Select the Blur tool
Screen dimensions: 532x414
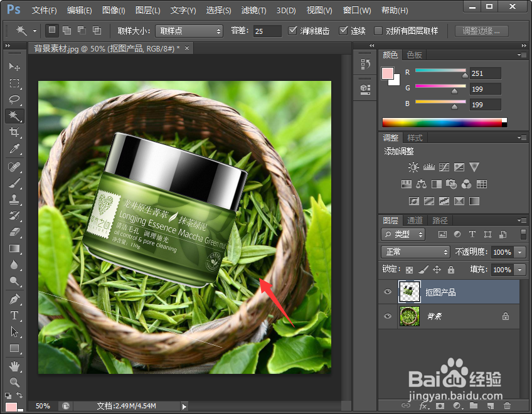tap(14, 265)
